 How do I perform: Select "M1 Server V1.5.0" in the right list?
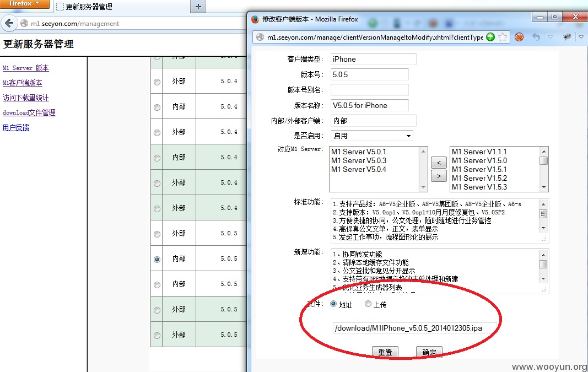point(479,160)
